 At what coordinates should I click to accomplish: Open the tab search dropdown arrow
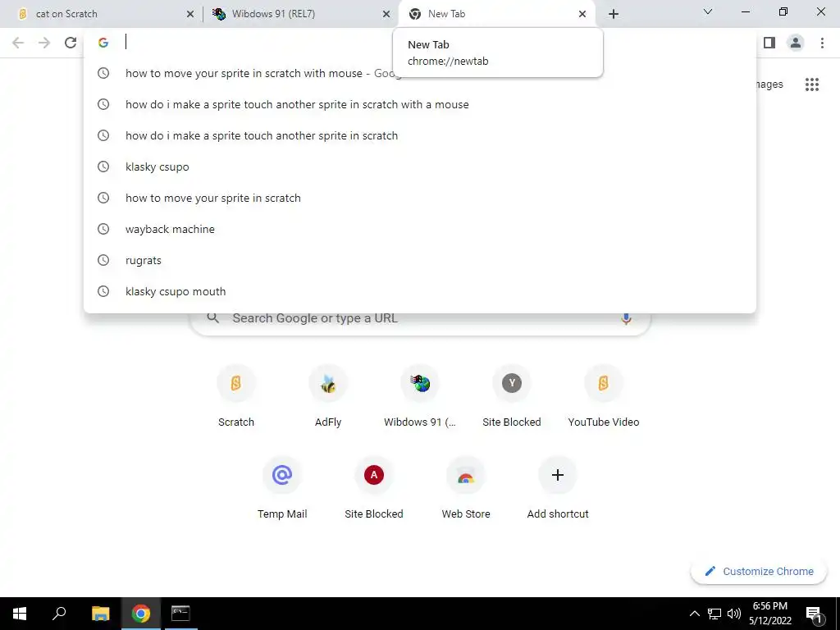pos(707,11)
